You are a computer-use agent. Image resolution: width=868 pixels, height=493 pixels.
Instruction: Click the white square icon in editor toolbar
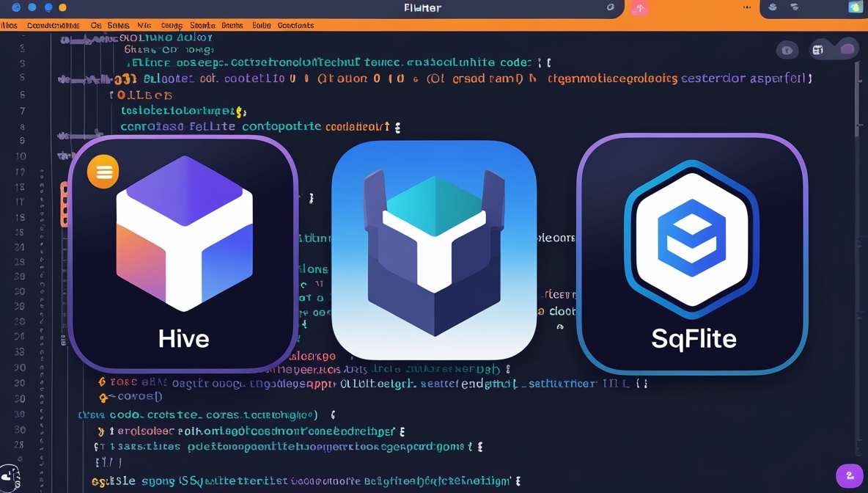(817, 51)
